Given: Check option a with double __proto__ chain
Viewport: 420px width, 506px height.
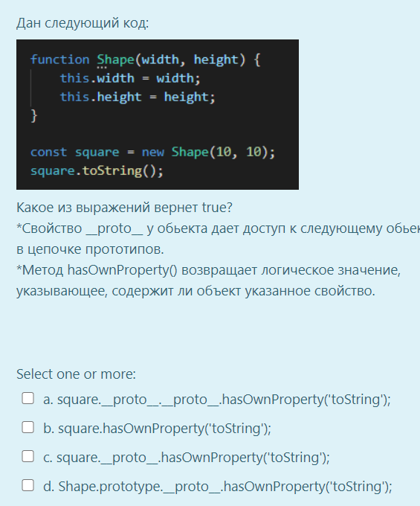Looking at the screenshot, I should [x=28, y=398].
